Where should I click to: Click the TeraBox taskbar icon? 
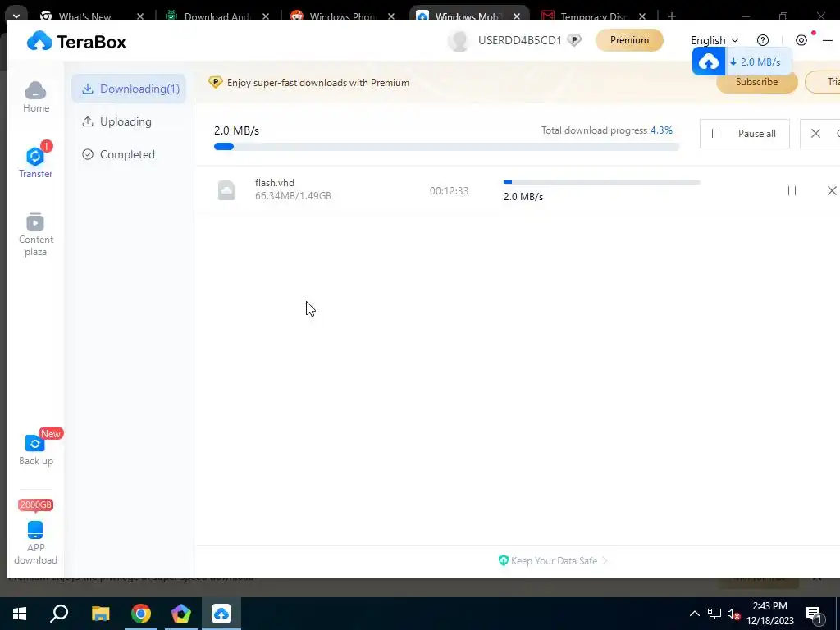(221, 614)
